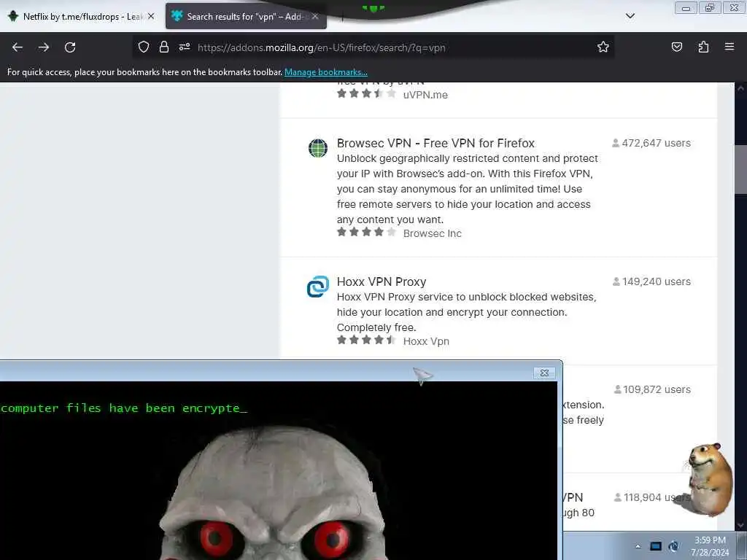Click the Browsec VPN star rating
Viewport: 747px width, 560px height.
366,232
